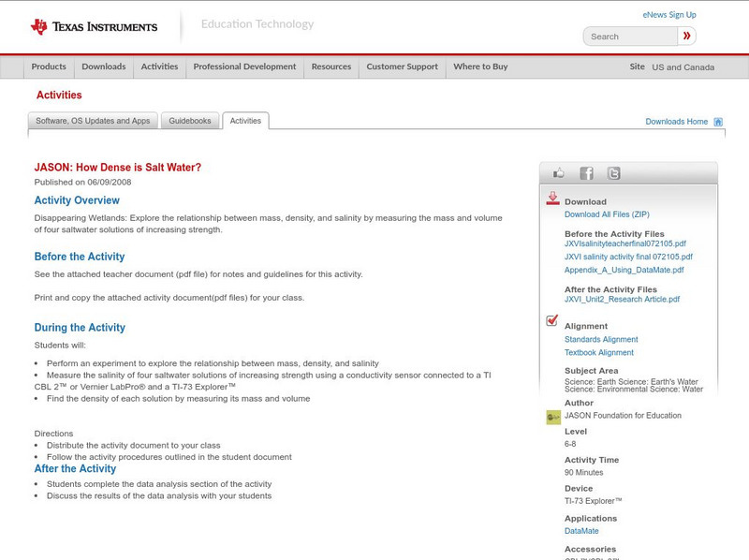This screenshot has width=749, height=560.
Task: Click the thumbs-up like icon
Action: [558, 173]
